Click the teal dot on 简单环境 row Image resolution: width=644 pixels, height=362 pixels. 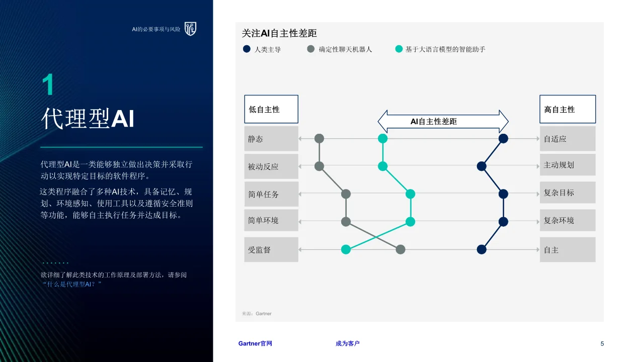(x=411, y=221)
